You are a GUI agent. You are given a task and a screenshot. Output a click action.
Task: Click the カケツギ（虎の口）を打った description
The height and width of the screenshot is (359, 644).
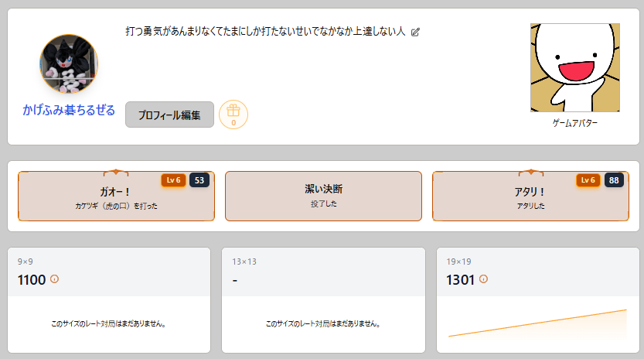[116, 206]
